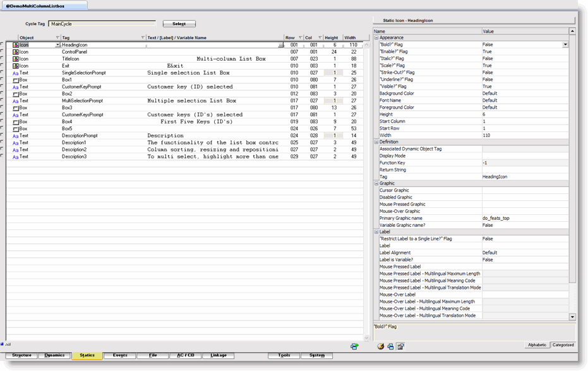Click the icon glyph in the ControlPanel row
Image resolution: width=588 pixels, height=371 pixels.
pos(15,52)
